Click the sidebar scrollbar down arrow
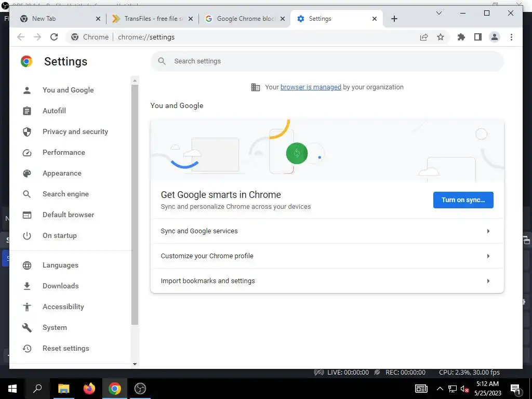The image size is (532, 399). [135, 364]
